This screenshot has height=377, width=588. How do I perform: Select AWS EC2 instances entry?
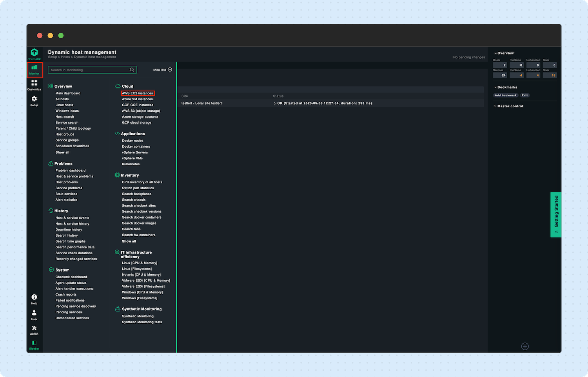click(138, 93)
